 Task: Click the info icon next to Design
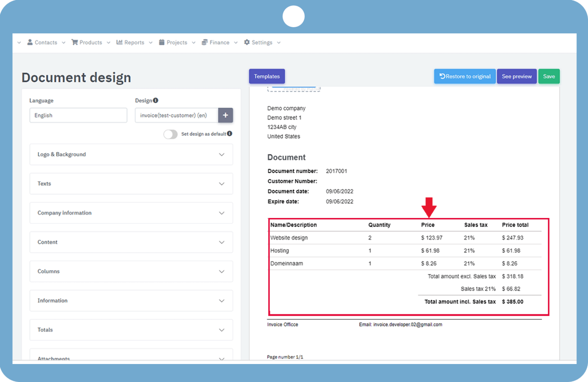tap(155, 100)
